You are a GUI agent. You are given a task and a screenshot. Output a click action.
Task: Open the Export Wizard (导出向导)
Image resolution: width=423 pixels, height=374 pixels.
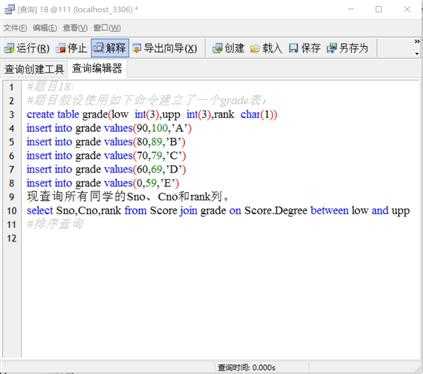tap(165, 49)
